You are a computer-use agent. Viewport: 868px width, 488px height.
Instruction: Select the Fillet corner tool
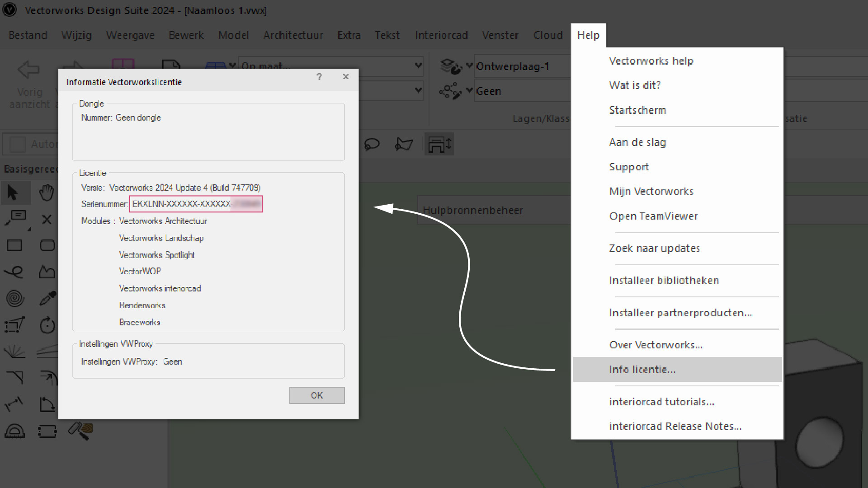click(14, 377)
